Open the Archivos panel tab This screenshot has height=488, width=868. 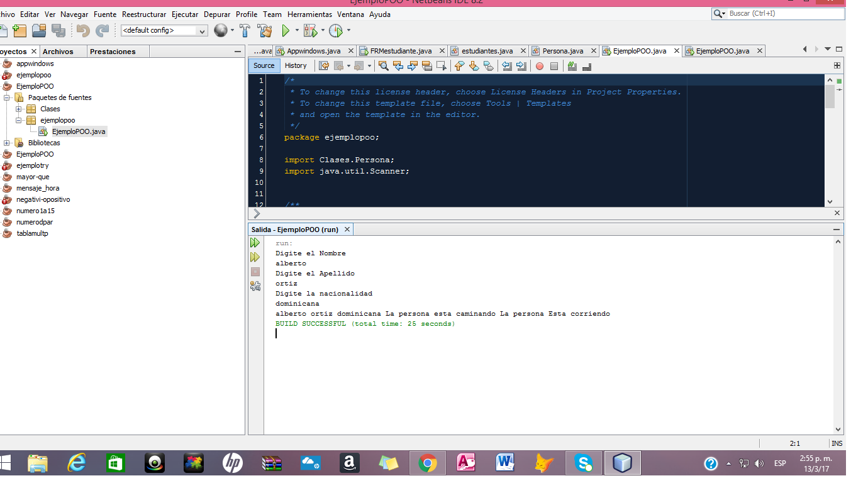[x=58, y=52]
